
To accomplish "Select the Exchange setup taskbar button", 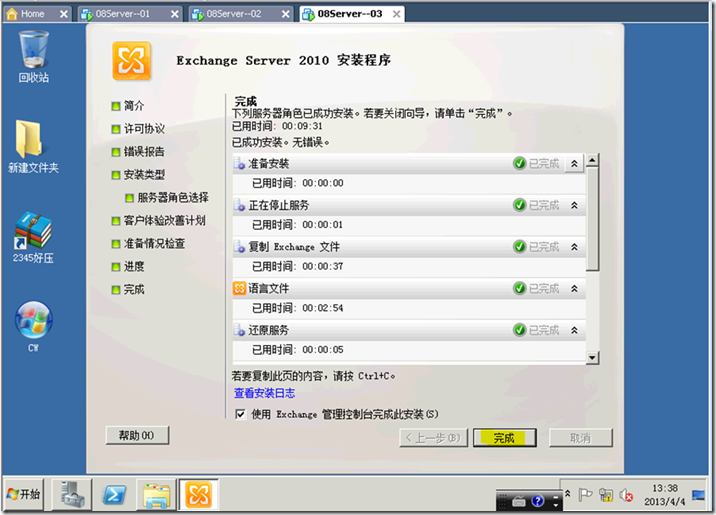I will tap(199, 494).
